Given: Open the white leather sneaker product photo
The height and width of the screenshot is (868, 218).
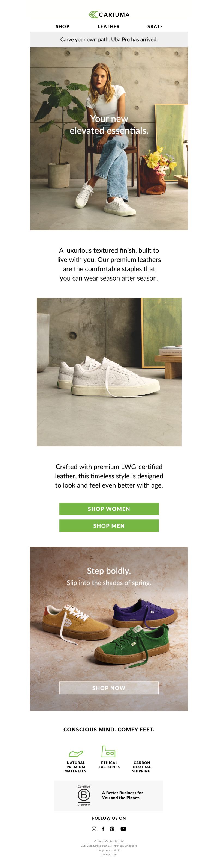Looking at the screenshot, I should 109,372.
